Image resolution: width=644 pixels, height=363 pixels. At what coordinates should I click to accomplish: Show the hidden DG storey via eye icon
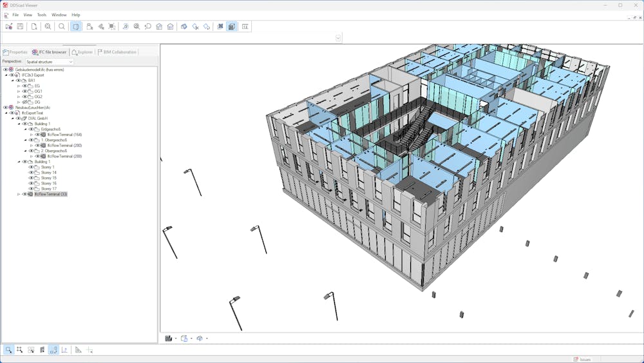coord(24,102)
